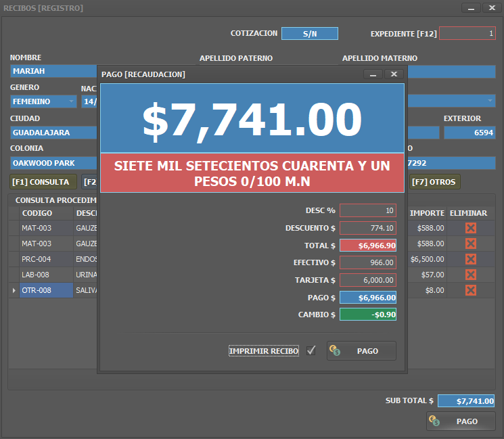The image size is (504, 439).
Task: Click the delete X for OTR-008 row
Action: pyautogui.click(x=470, y=290)
